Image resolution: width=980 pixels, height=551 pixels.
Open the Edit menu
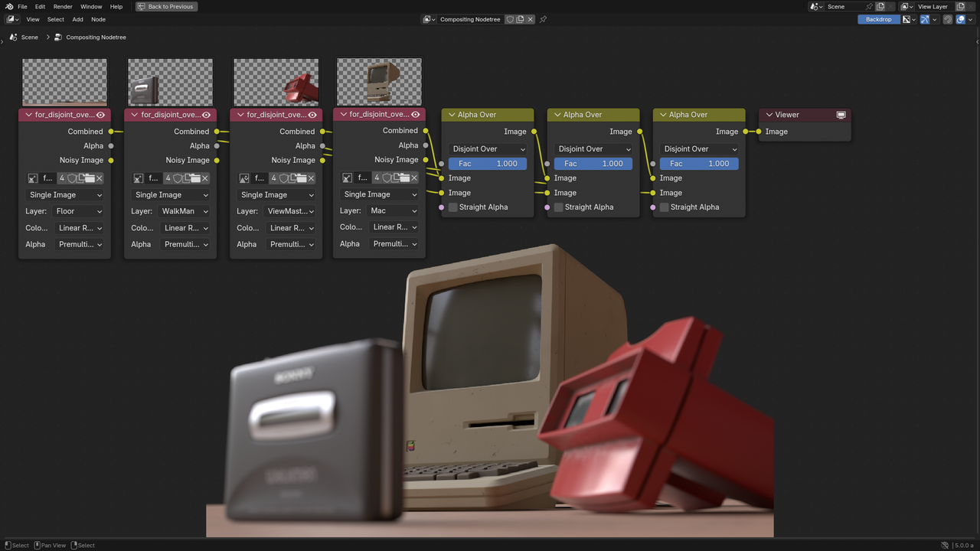tap(40, 6)
